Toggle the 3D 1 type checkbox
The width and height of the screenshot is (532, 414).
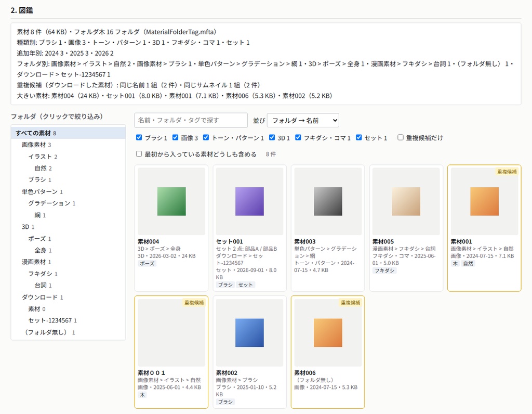[x=272, y=137]
